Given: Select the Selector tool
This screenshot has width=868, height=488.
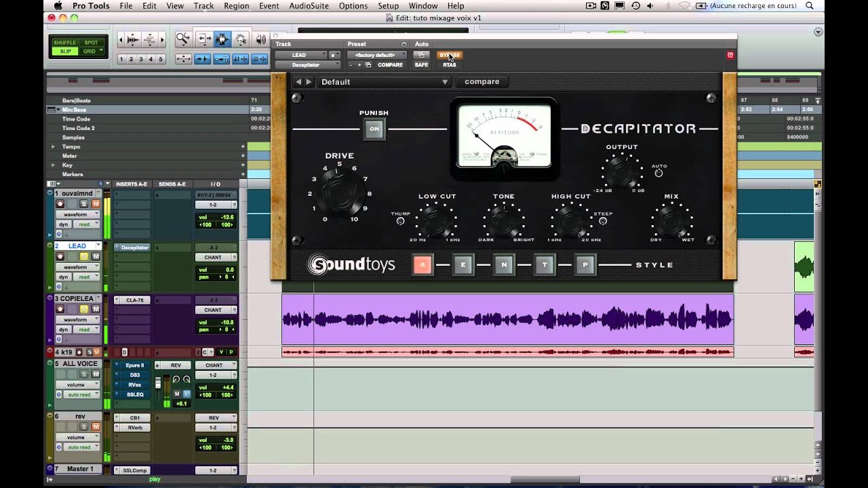Looking at the screenshot, I should coord(222,39).
